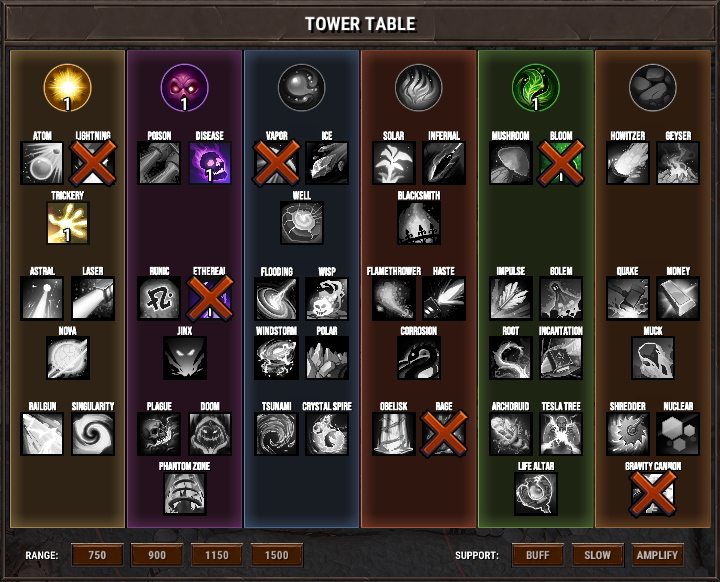The image size is (720, 582).
Task: Click the Jinx tower icon
Action: pos(185,358)
